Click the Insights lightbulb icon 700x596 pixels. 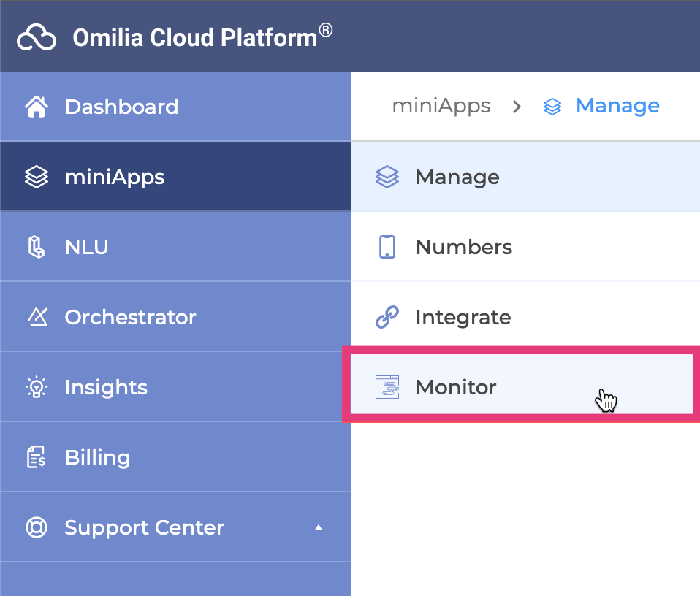[37, 387]
